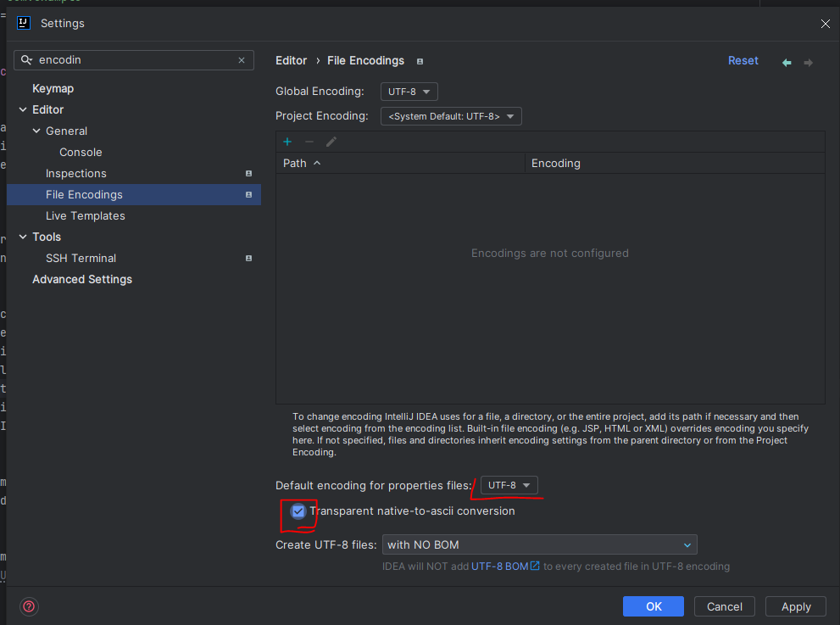The width and height of the screenshot is (840, 625).
Task: Close the Settings dialog
Action: pyautogui.click(x=825, y=24)
